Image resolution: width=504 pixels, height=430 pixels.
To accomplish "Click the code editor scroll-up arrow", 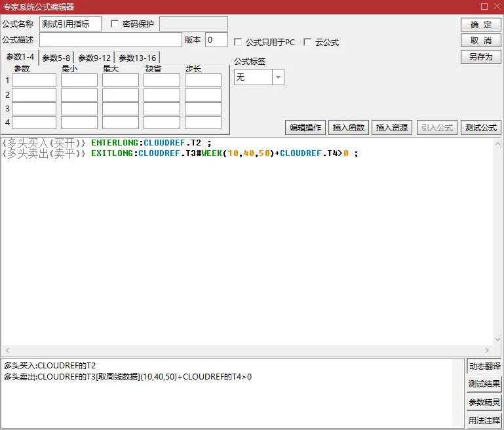I will [497, 144].
